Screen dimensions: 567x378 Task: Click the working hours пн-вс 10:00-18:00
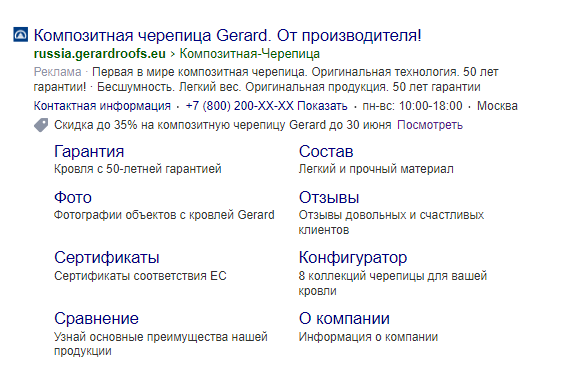[x=412, y=106]
